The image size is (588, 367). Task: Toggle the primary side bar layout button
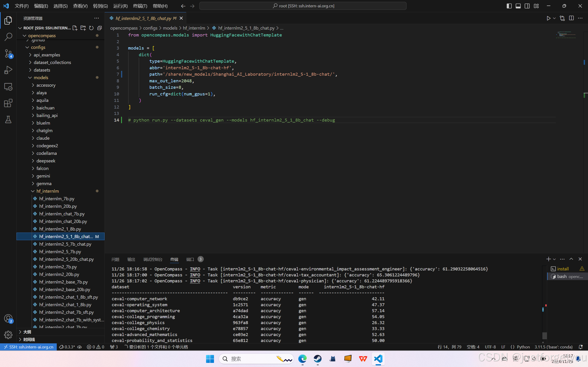click(x=509, y=6)
